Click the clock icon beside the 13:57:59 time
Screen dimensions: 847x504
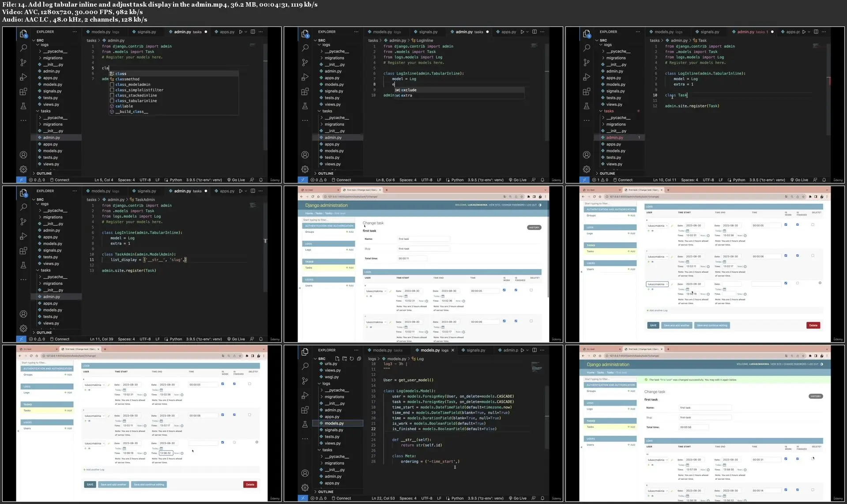click(708, 470)
